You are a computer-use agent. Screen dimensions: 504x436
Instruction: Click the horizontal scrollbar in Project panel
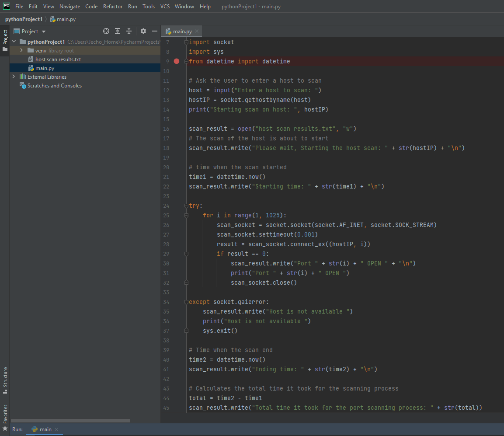click(70, 421)
